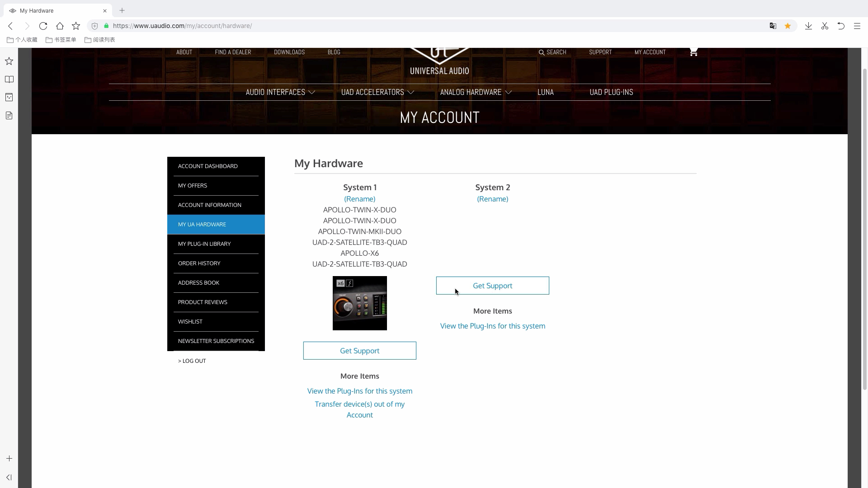The image size is (868, 488).
Task: Open My Account header link
Action: [x=650, y=52]
